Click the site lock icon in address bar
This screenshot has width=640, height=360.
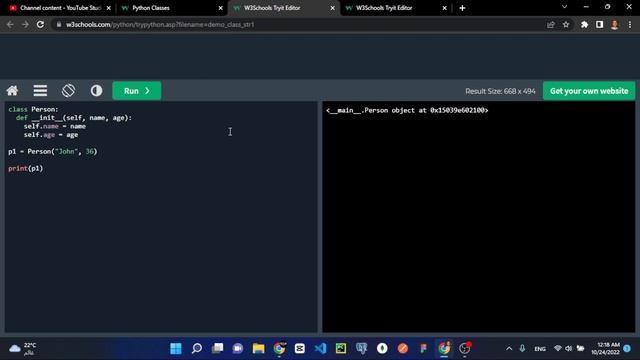(x=59, y=24)
